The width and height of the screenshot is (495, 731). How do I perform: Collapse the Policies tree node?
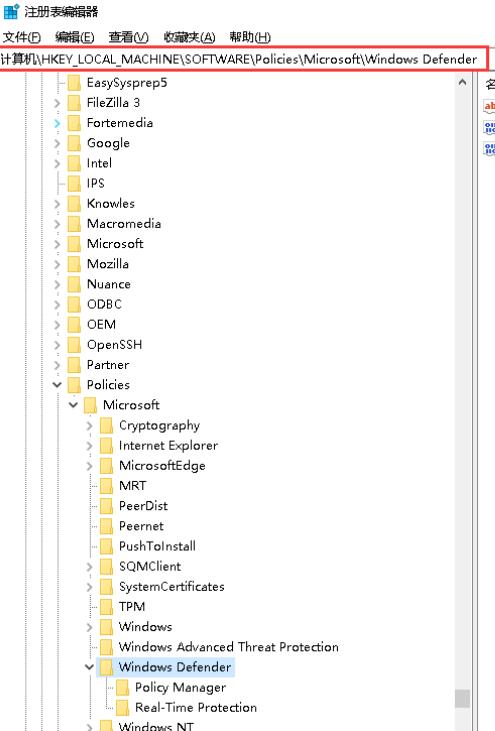coord(57,385)
